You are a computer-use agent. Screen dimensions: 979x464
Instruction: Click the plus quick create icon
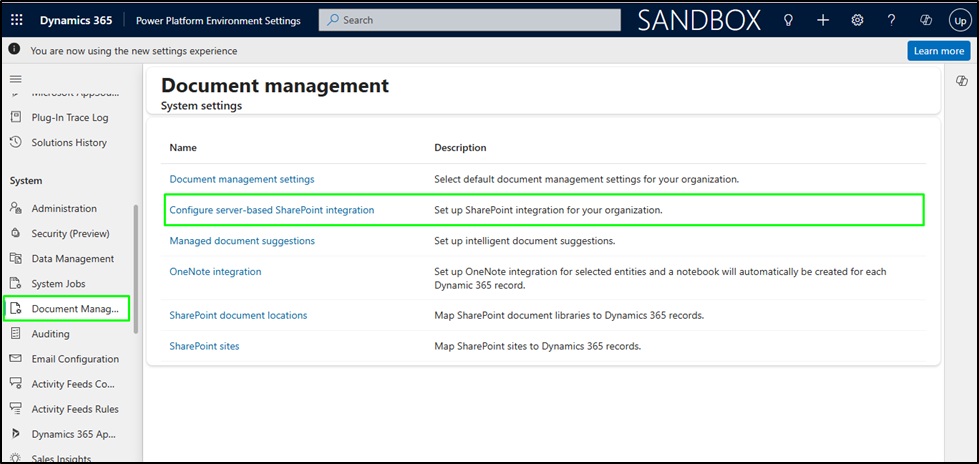(823, 20)
